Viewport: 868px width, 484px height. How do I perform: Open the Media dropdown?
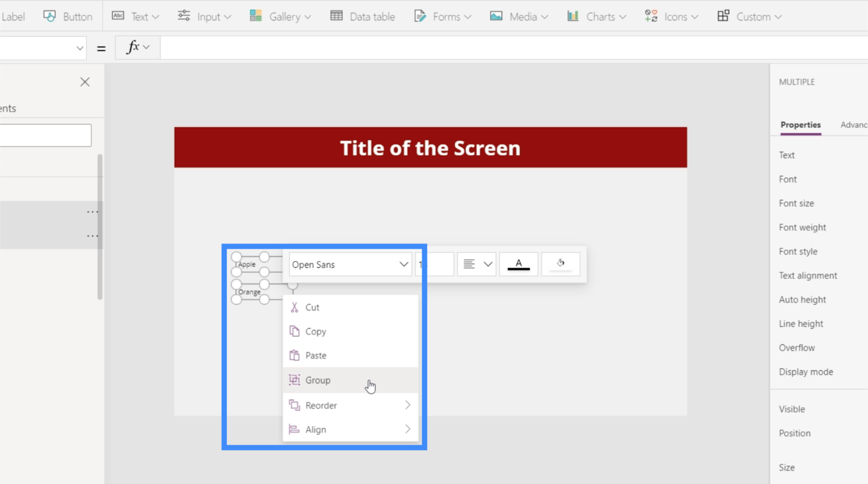pos(519,17)
